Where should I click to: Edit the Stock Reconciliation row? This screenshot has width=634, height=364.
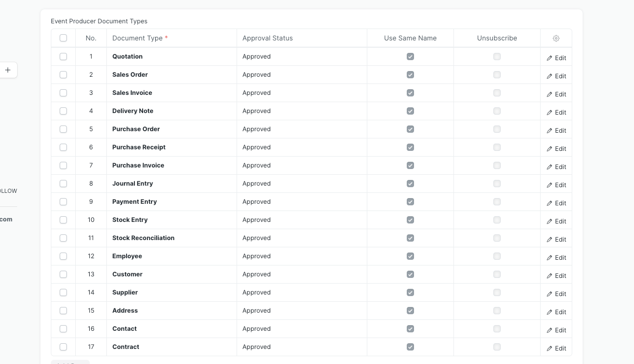[x=556, y=239]
